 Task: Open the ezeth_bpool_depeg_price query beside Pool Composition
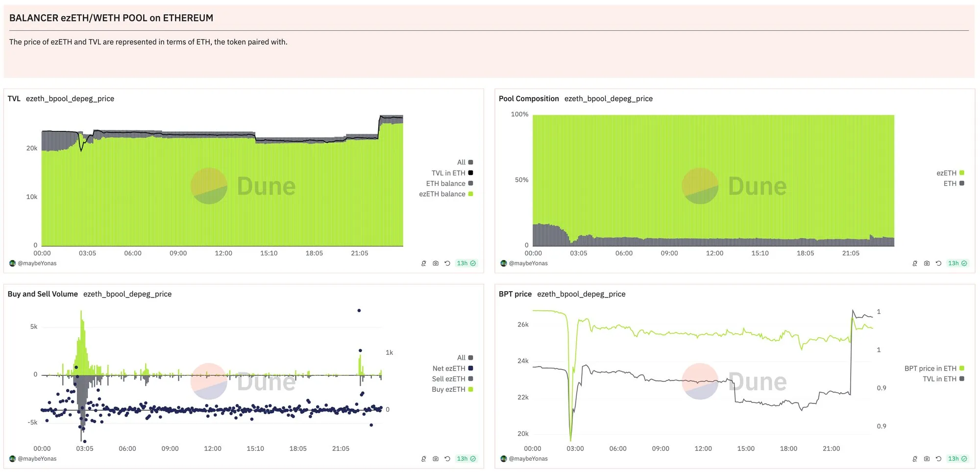click(x=609, y=99)
